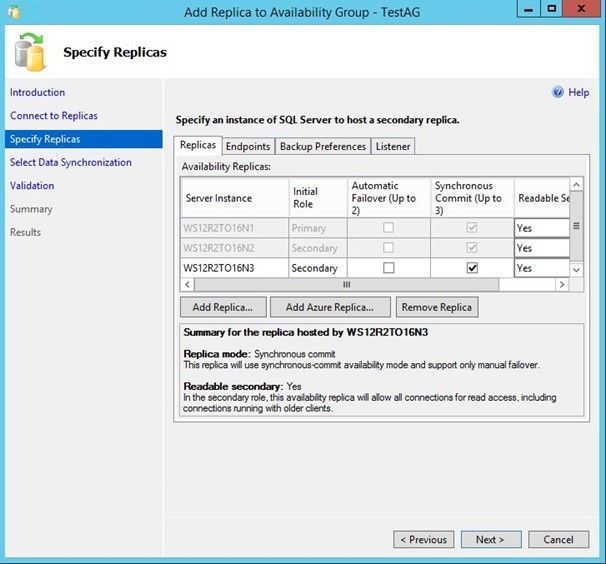Go to Select Data Synchronization page
Viewport: 606px width, 564px height.
(x=71, y=162)
